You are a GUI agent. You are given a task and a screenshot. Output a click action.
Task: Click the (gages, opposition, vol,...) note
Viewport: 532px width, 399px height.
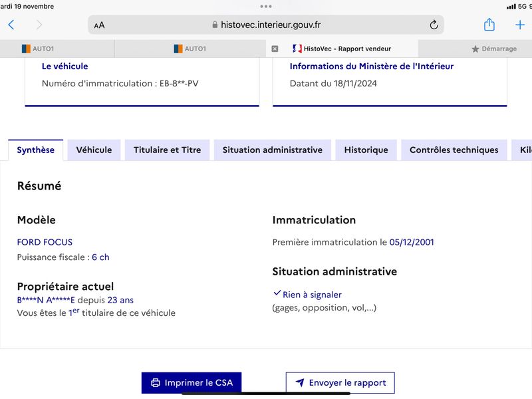tap(325, 308)
